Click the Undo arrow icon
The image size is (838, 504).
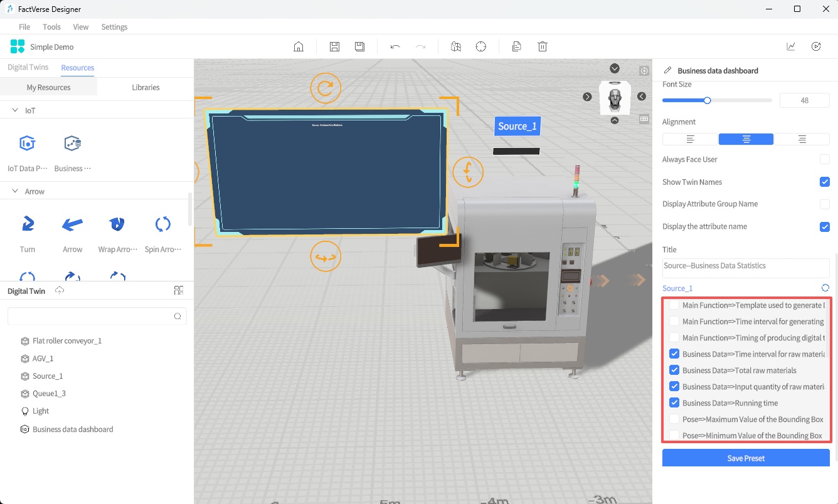(395, 46)
